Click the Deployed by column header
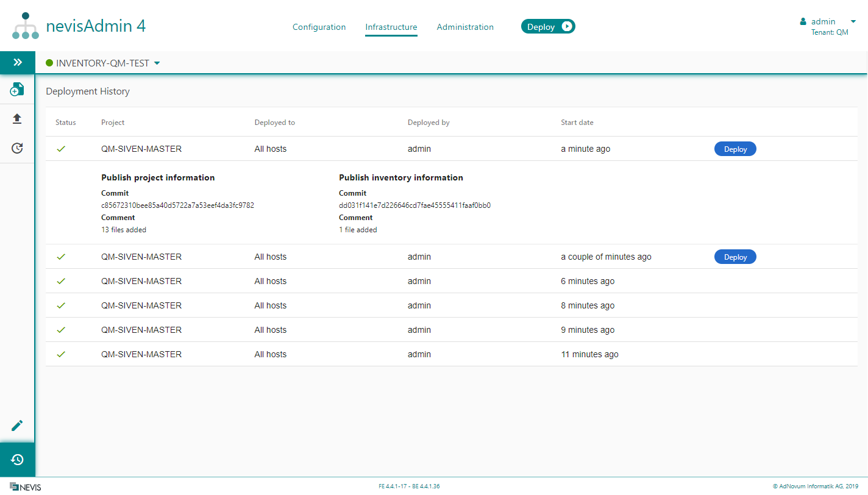 coord(429,123)
